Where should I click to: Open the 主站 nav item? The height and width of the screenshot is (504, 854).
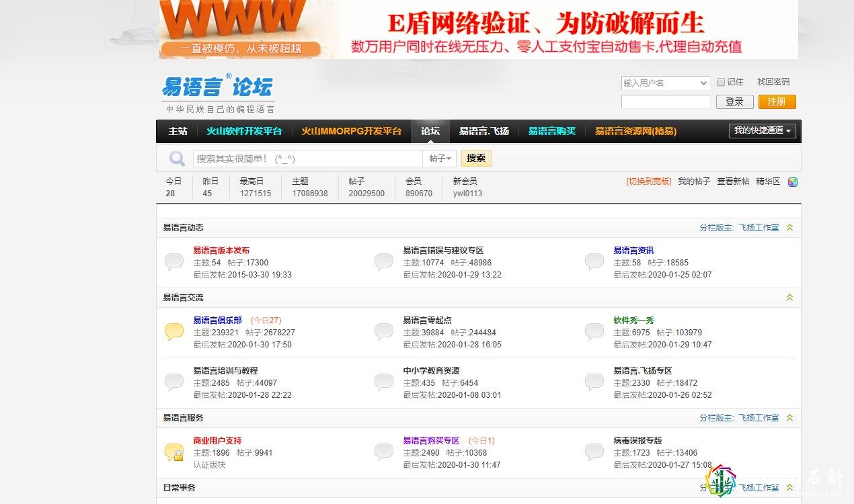(178, 131)
